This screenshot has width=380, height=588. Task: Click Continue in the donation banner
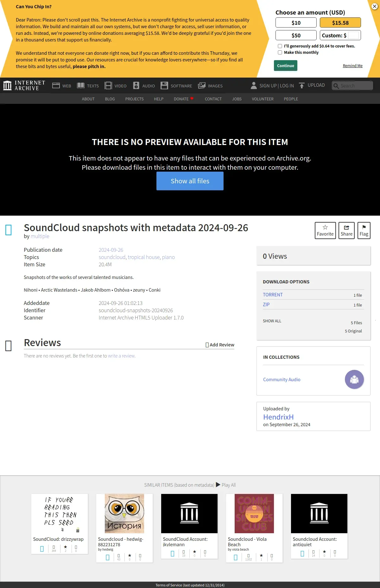(286, 66)
